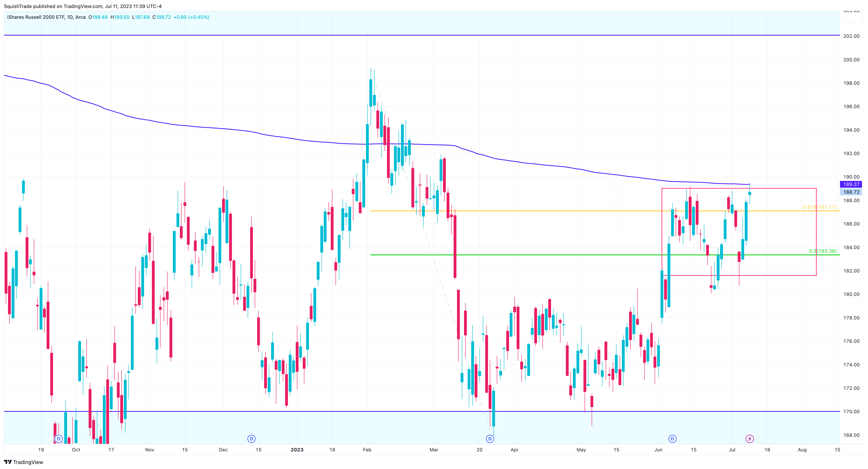Click the 200.00 price axis label

tap(851, 60)
